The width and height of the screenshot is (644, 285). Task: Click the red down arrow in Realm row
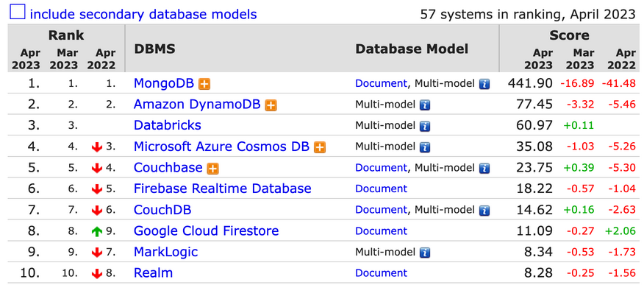pyautogui.click(x=97, y=273)
